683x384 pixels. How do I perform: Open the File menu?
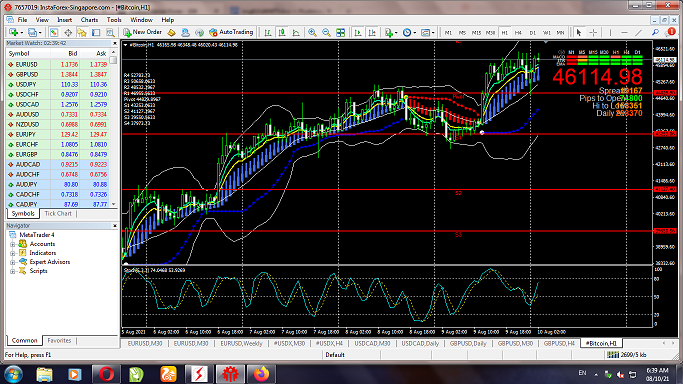click(x=22, y=20)
